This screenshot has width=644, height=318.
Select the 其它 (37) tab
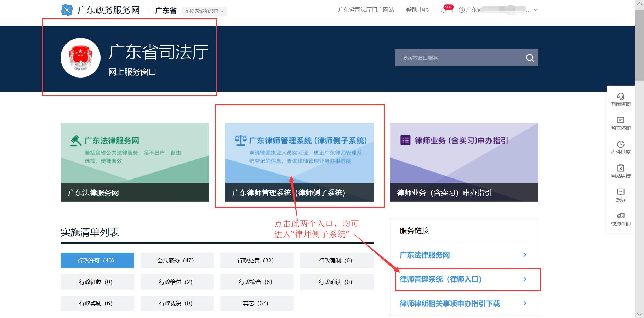point(257,303)
